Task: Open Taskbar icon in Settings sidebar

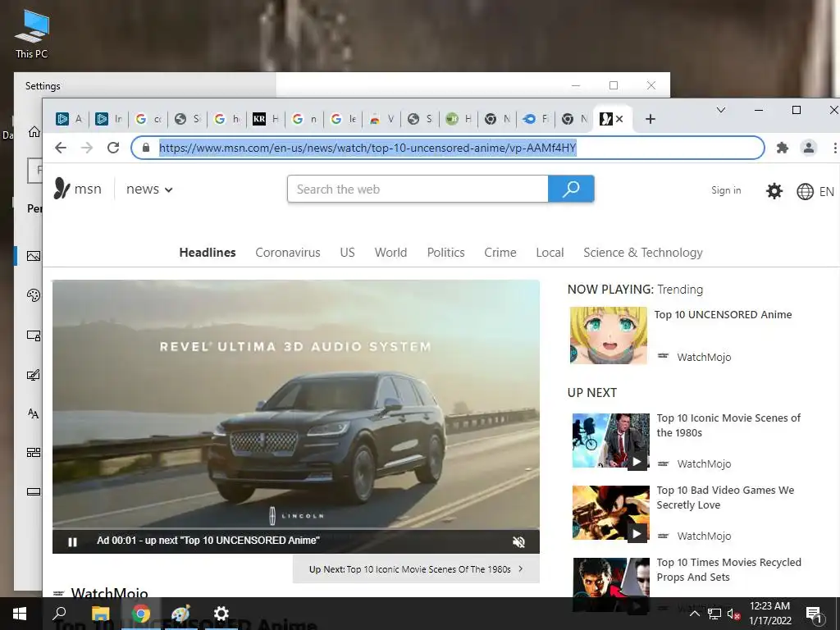Action: (x=34, y=492)
